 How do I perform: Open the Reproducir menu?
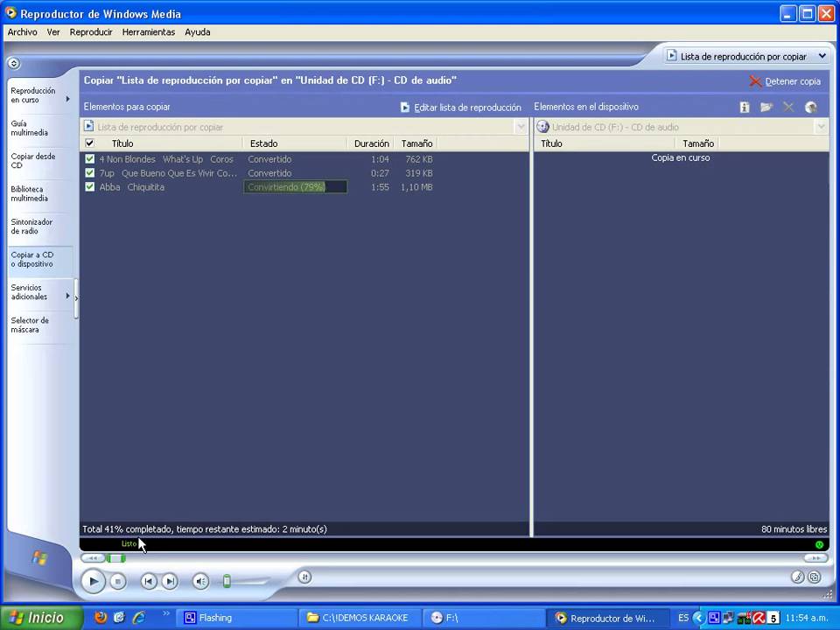point(91,32)
